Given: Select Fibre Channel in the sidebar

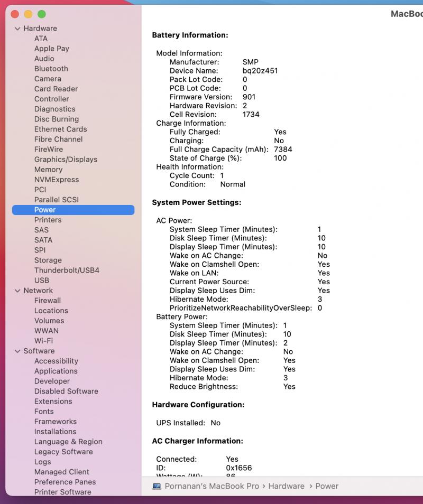Looking at the screenshot, I should tap(59, 139).
